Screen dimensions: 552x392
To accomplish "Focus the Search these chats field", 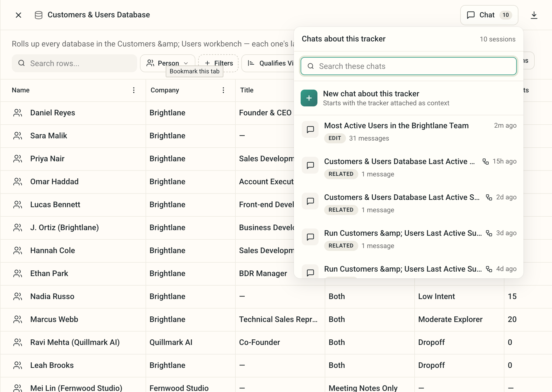I will pos(408,66).
